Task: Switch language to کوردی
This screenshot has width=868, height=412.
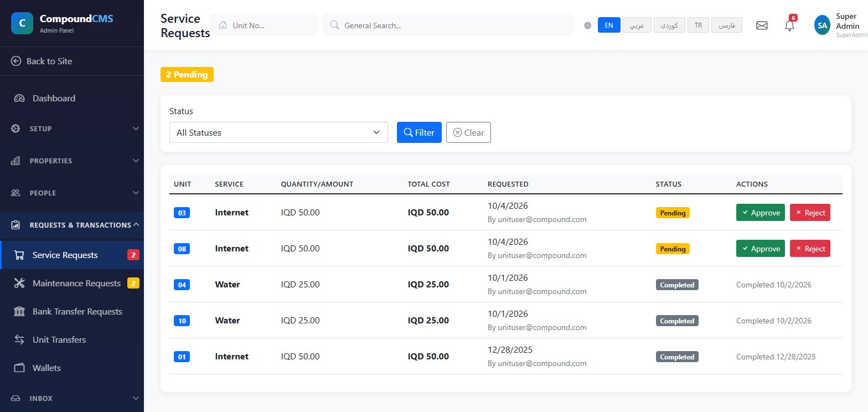Action: tap(669, 25)
